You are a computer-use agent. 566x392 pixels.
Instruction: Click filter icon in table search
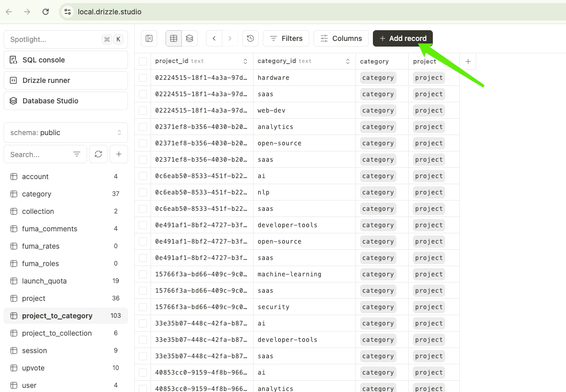(x=76, y=154)
